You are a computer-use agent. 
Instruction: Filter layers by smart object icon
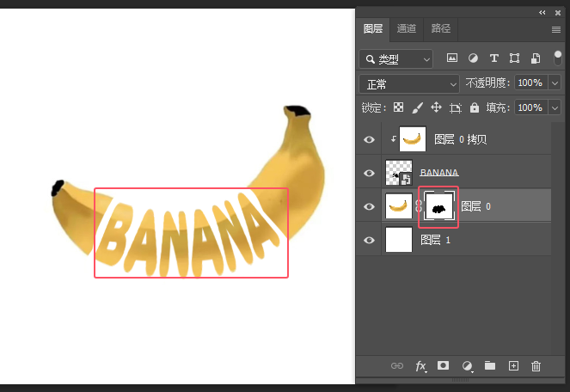535,58
